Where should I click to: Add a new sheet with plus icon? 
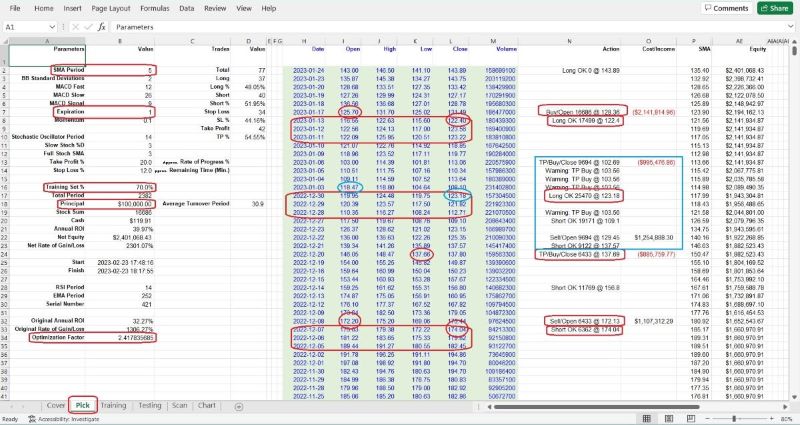[x=237, y=406]
